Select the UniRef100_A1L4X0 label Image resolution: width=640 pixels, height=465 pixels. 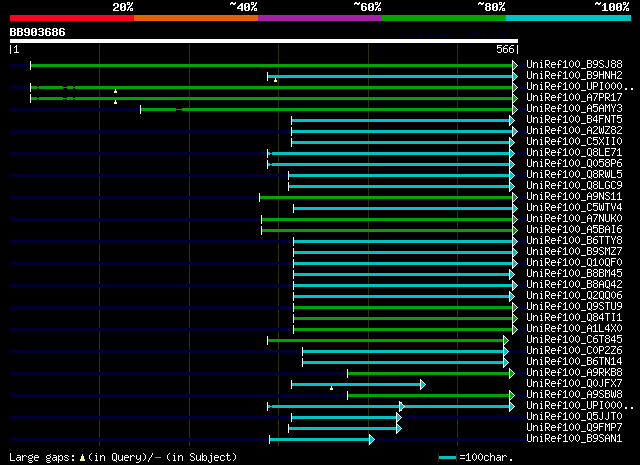click(x=574, y=329)
